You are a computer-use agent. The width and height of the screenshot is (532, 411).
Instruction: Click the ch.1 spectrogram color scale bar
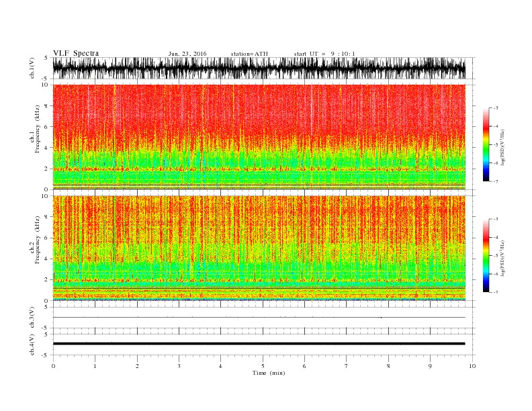486,144
